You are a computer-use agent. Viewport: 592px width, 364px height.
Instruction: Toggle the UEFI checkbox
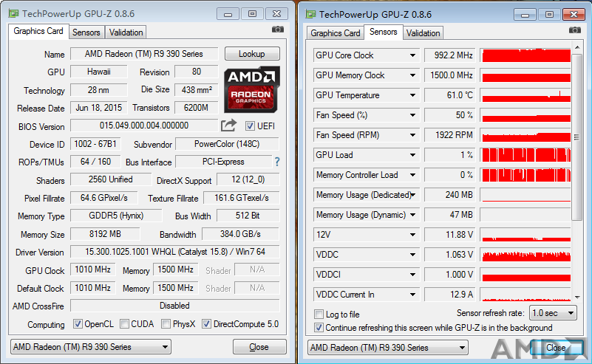[x=250, y=126]
